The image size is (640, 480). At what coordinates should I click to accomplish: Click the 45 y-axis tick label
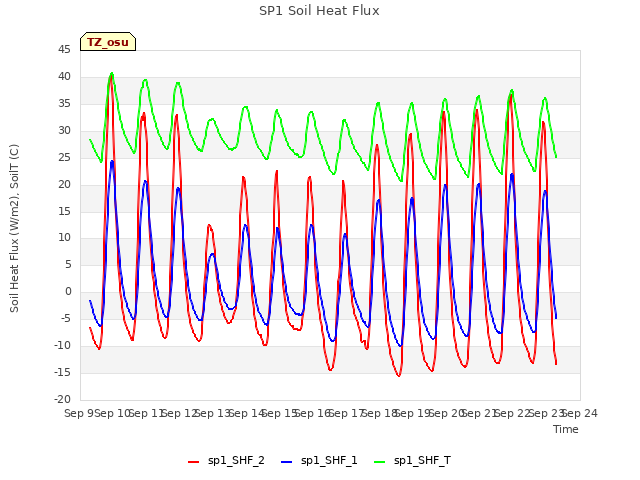pyautogui.click(x=64, y=50)
